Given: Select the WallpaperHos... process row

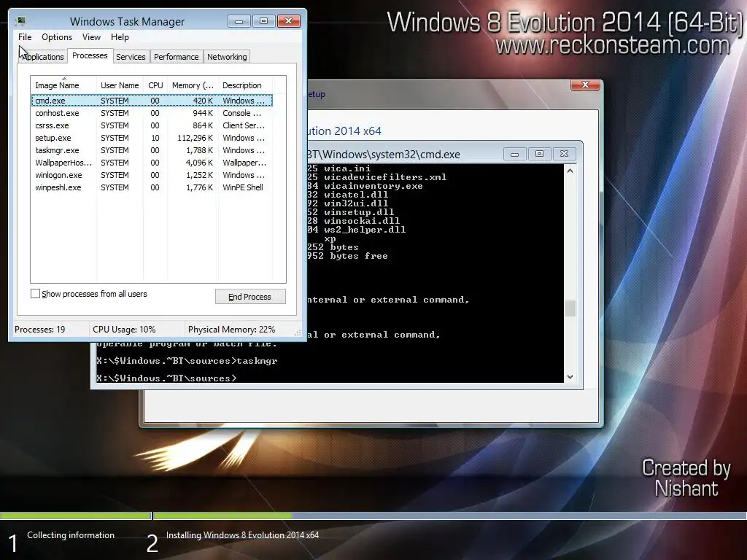Looking at the screenshot, I should [152, 163].
